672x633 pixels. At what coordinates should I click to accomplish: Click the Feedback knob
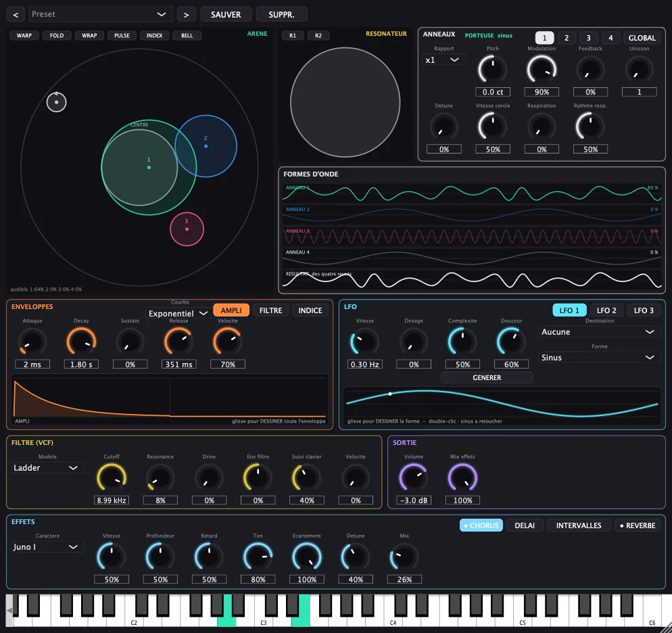coord(591,70)
